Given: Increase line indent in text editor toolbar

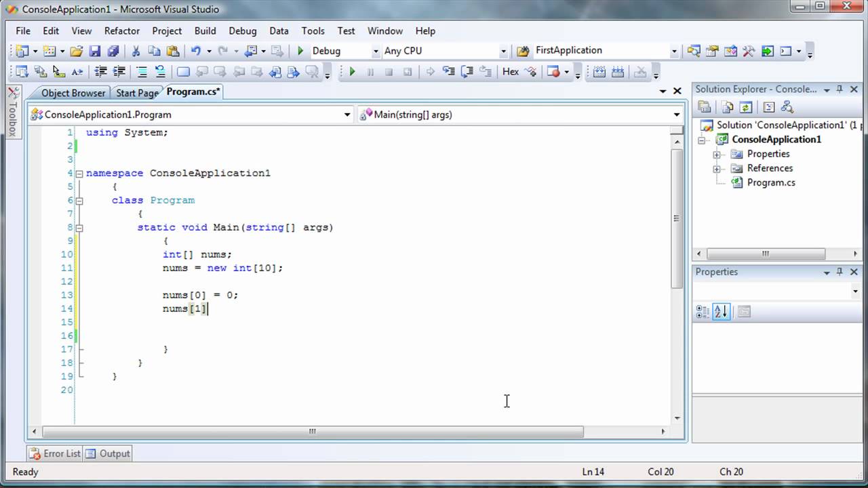Looking at the screenshot, I should [x=119, y=71].
